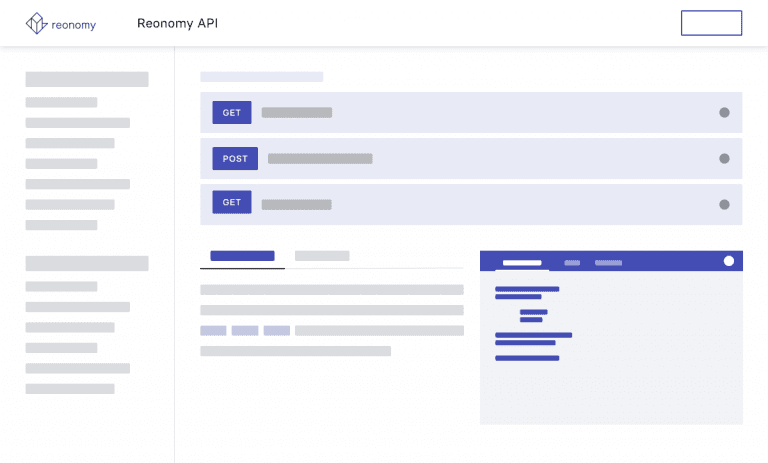Click the POST method badge

pyautogui.click(x=235, y=159)
